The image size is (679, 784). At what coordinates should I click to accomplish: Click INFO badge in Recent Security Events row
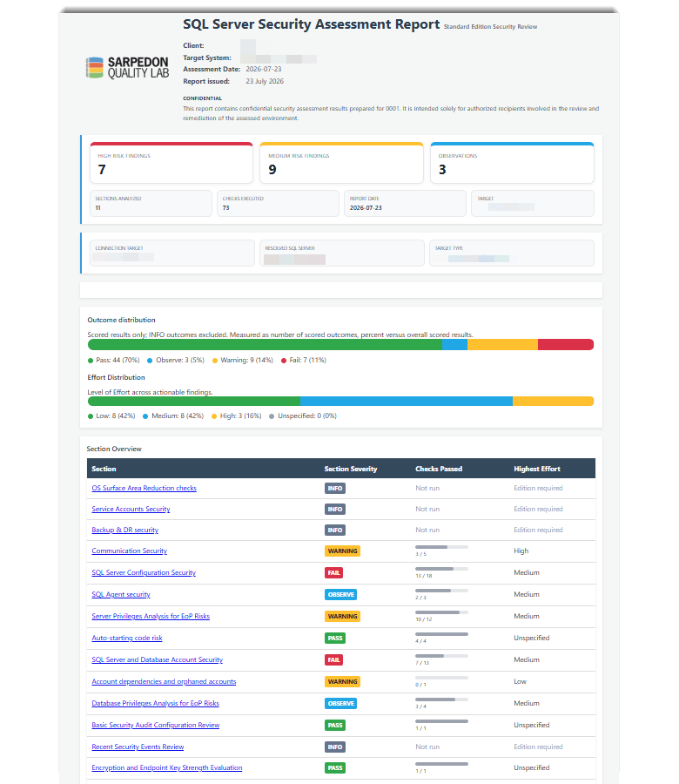(335, 747)
